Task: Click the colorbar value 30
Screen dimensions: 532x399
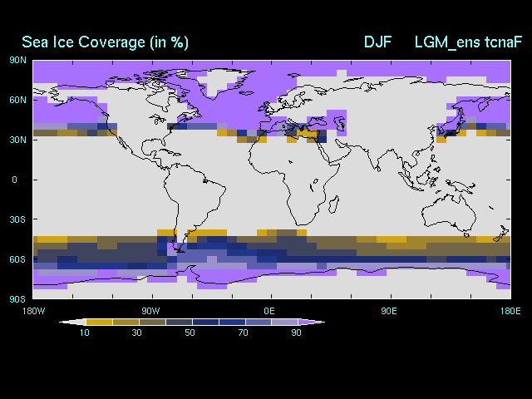Action: point(136,332)
